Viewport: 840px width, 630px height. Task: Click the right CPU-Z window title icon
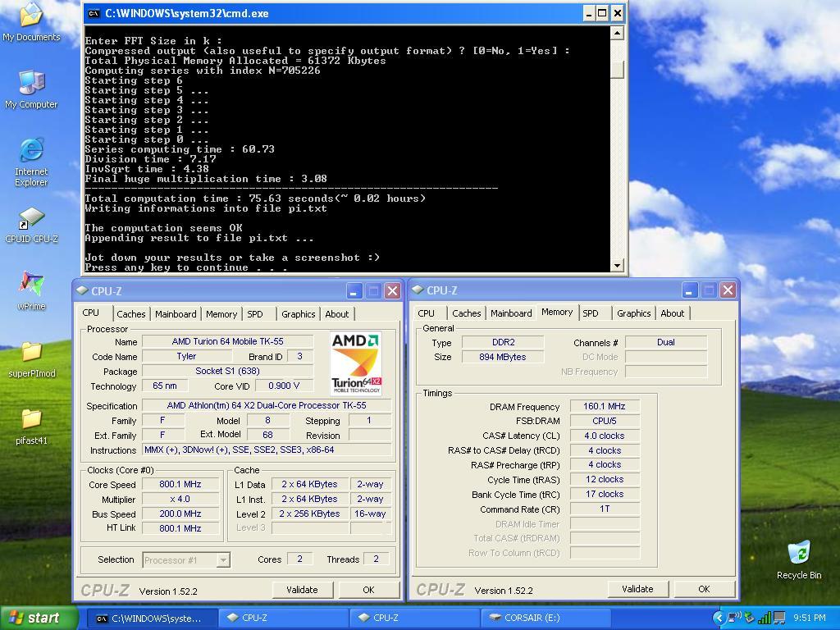418,290
